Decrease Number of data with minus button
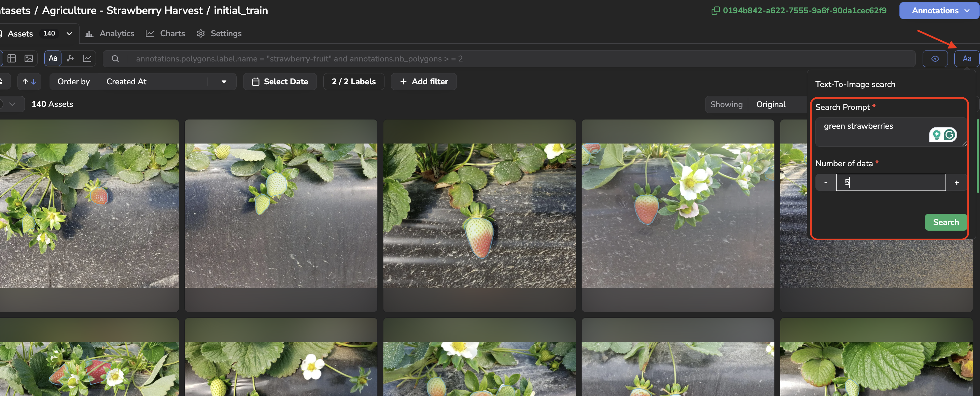Screen dimensions: 980x396 coord(826,183)
